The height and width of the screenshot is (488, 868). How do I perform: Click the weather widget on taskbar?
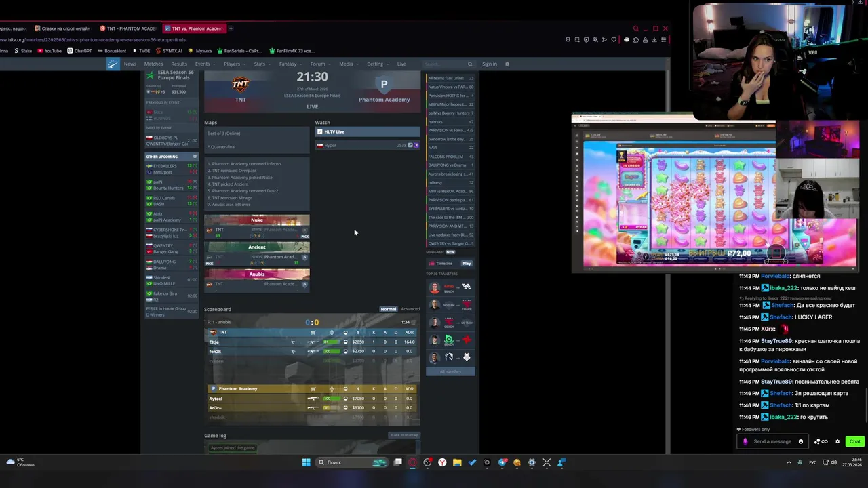coord(20,462)
